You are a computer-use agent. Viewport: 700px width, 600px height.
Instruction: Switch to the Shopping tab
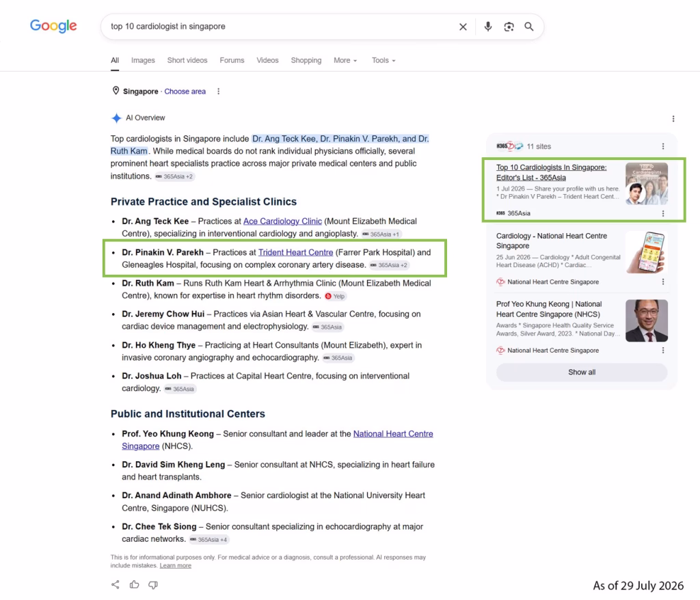click(306, 60)
